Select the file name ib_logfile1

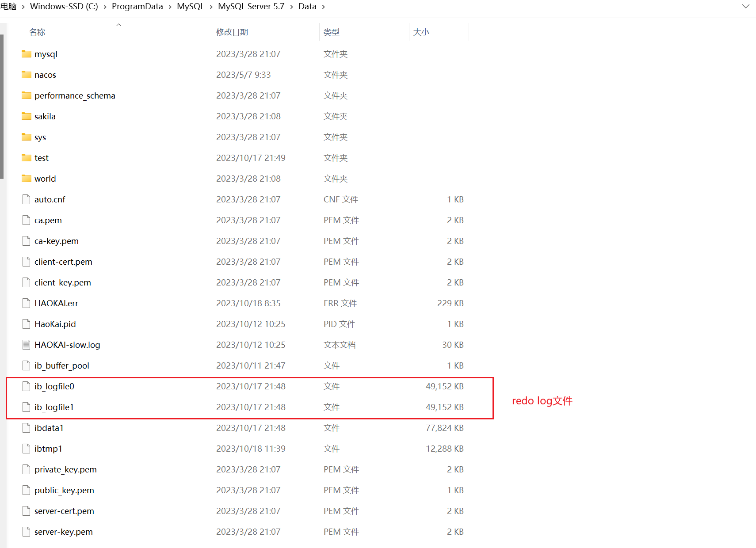(54, 407)
